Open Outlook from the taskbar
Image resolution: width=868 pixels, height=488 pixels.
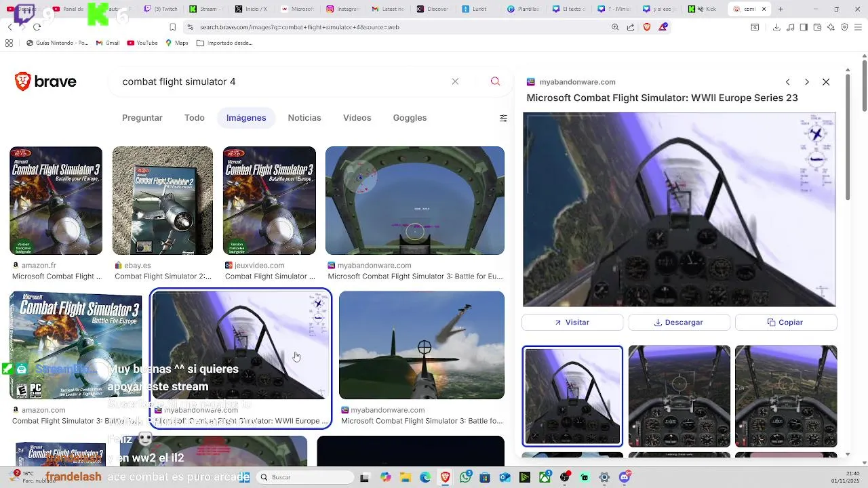tap(505, 477)
